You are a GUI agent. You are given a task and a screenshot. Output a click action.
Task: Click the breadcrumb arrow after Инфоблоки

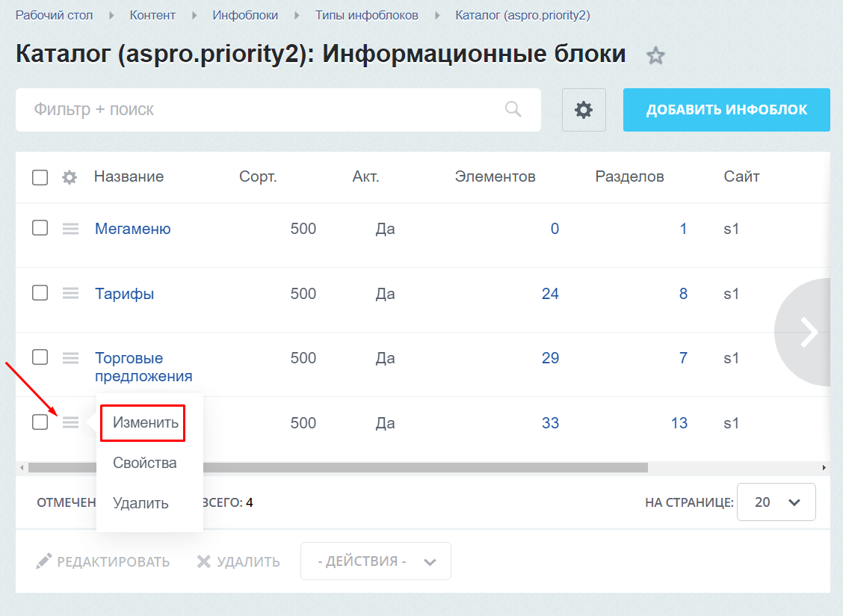coord(297,16)
